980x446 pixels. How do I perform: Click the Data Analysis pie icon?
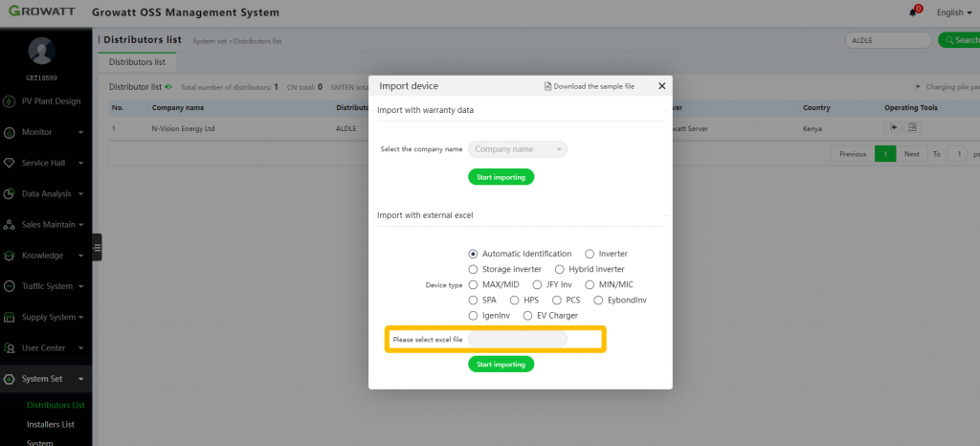coord(10,193)
